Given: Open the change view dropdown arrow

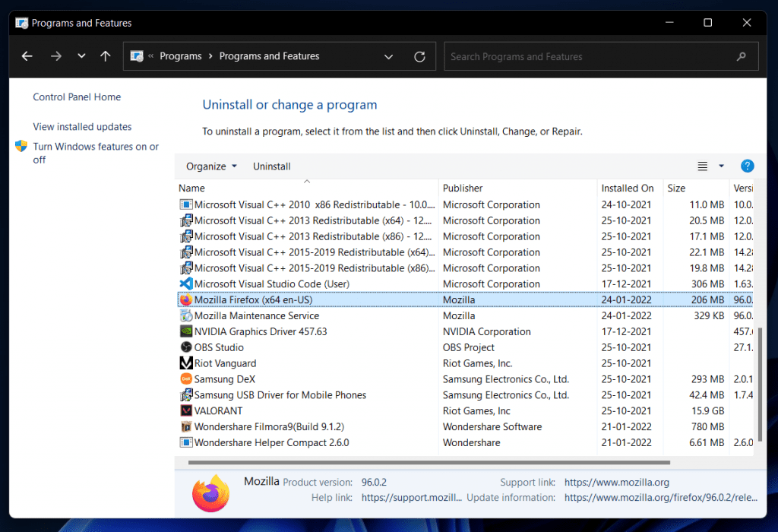Looking at the screenshot, I should (x=720, y=166).
